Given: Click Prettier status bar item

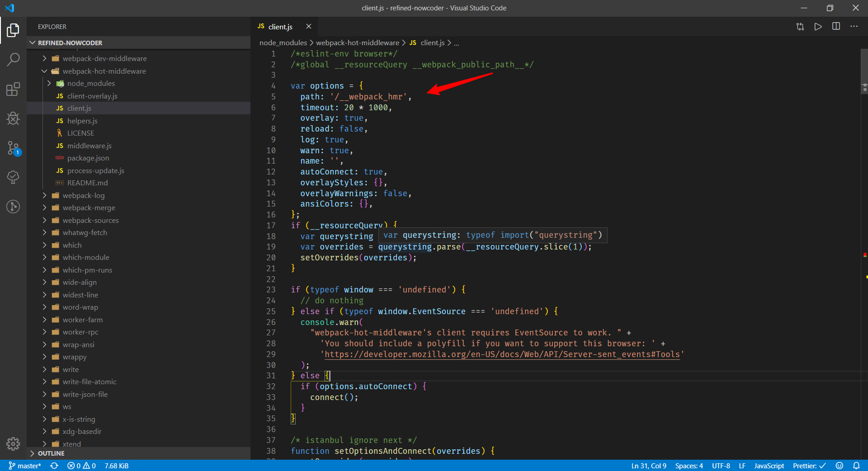Looking at the screenshot, I should (809, 466).
